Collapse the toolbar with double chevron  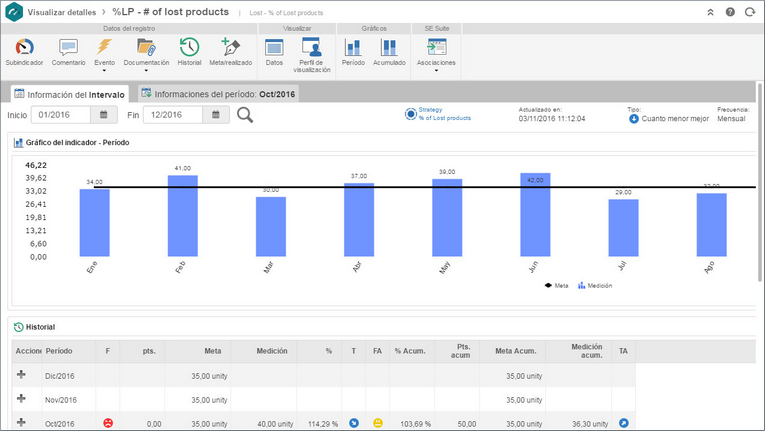click(x=710, y=12)
